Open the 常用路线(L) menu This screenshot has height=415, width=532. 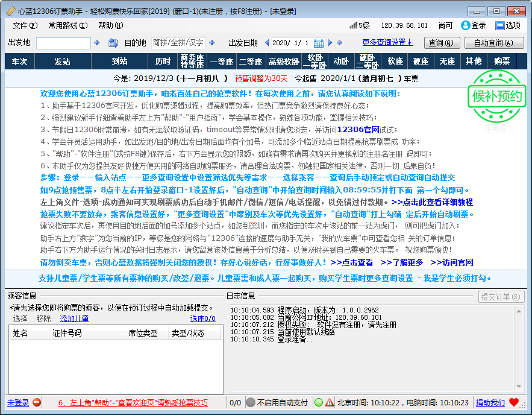[x=68, y=25]
